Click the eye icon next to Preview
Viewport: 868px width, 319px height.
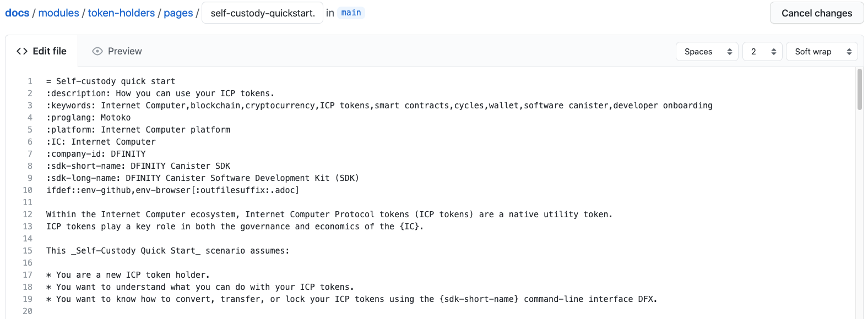[x=97, y=51]
